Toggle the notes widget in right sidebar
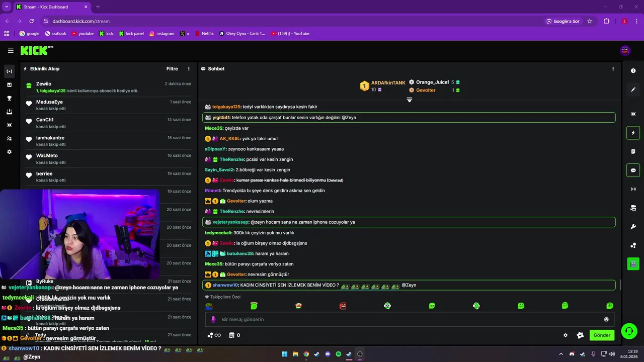644x362 pixels. (x=633, y=151)
